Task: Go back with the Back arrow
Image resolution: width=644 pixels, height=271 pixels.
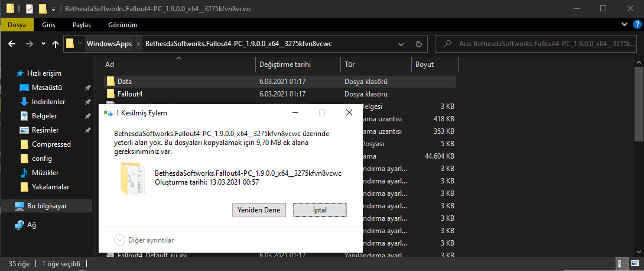Action: click(12, 44)
